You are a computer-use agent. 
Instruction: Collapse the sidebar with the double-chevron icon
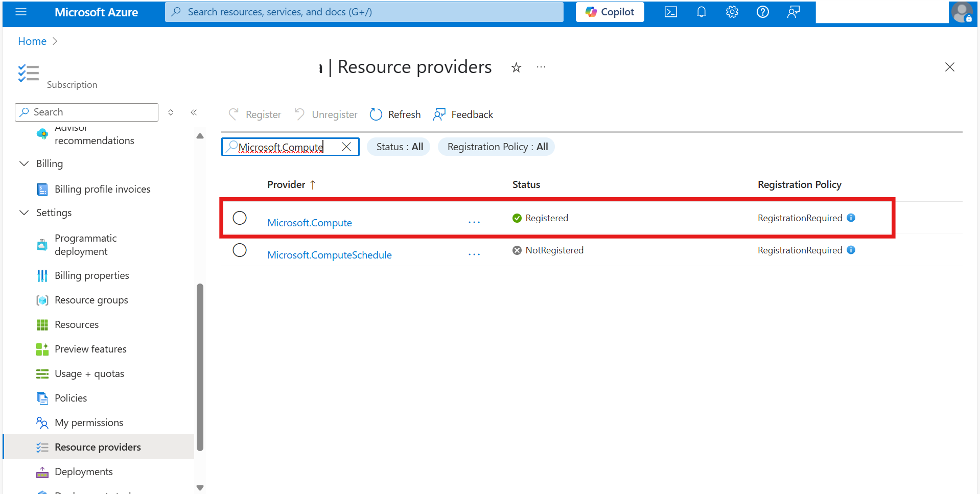[194, 112]
